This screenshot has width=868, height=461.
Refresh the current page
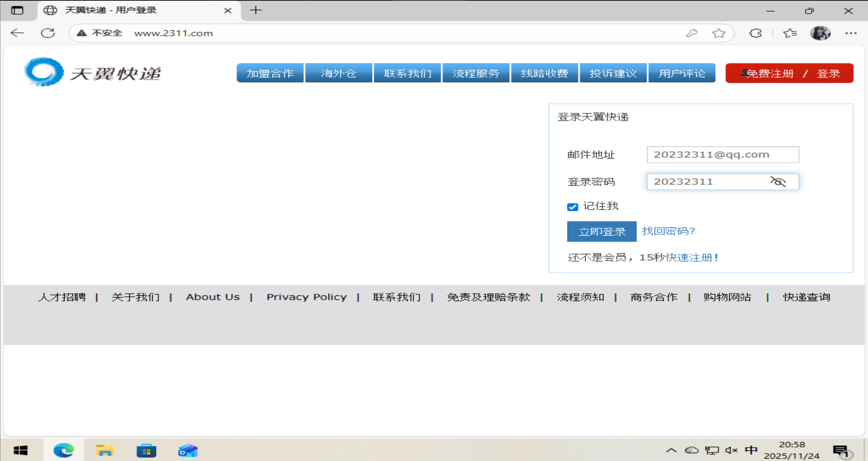[x=47, y=33]
